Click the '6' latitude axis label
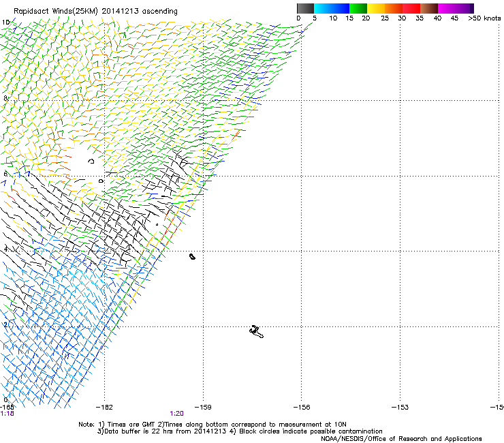The height and width of the screenshot is (443, 504). point(5,174)
